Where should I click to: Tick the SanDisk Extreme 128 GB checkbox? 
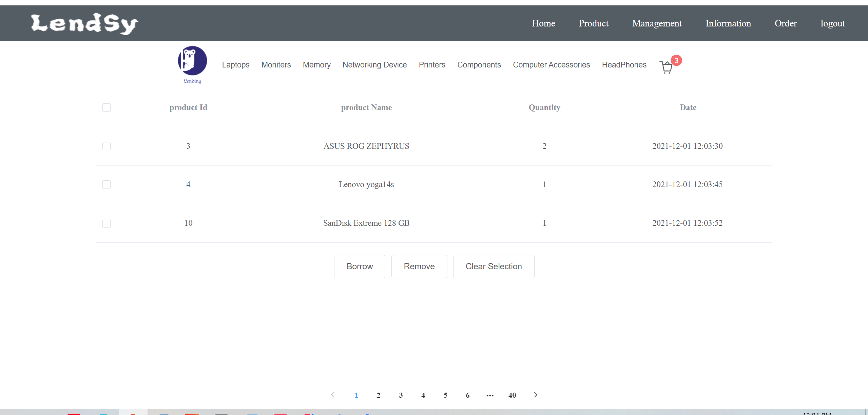click(x=107, y=223)
